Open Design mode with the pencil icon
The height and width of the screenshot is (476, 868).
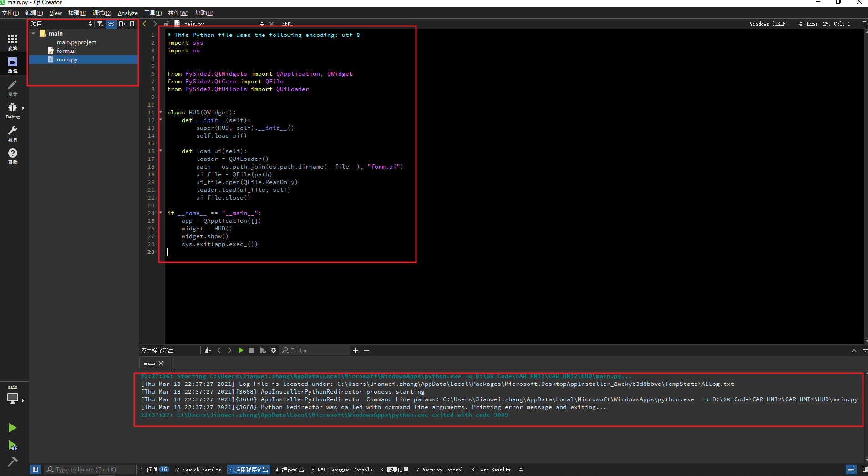pos(13,88)
